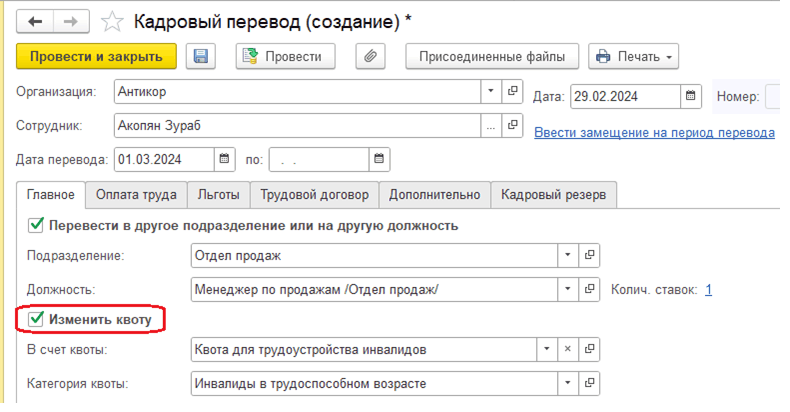Open the Трудовой договор tab

click(x=314, y=195)
